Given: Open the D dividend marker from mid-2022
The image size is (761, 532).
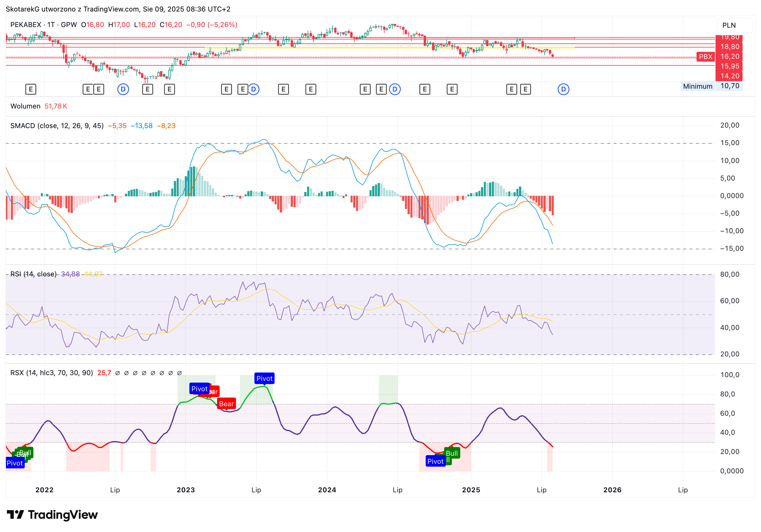Looking at the screenshot, I should [123, 89].
